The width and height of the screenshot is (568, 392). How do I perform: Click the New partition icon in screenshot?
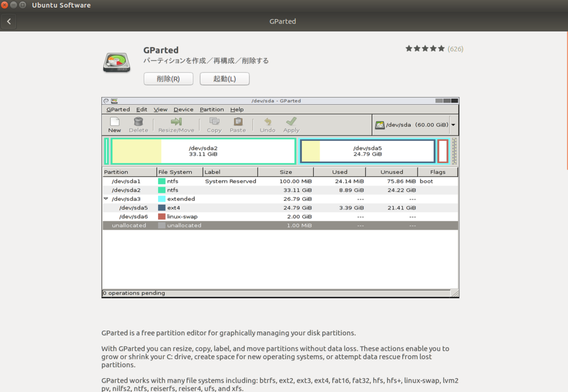[114, 121]
